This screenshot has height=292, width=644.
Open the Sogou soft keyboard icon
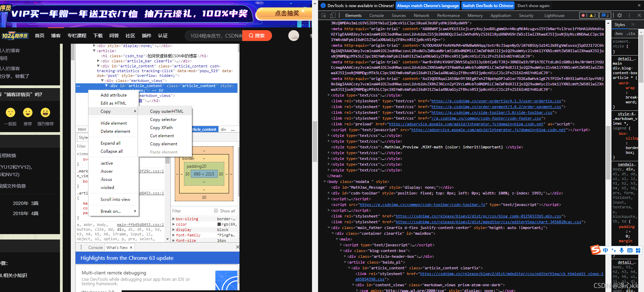click(630, 250)
